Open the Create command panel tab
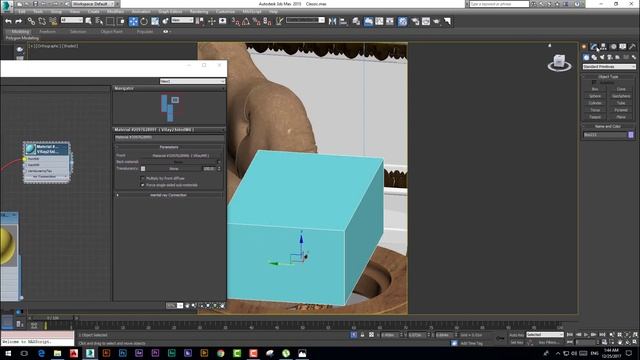Image resolution: width=640 pixels, height=360 pixels. tap(584, 47)
